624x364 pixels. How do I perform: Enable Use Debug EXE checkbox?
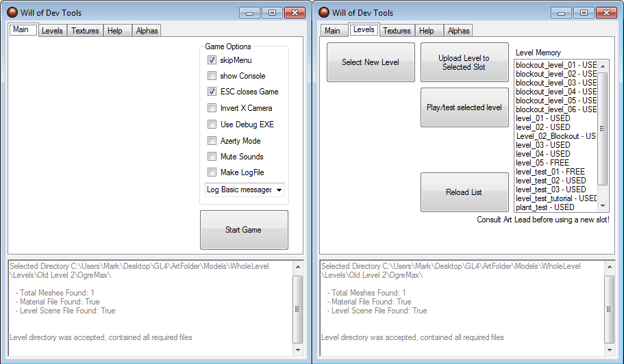212,125
